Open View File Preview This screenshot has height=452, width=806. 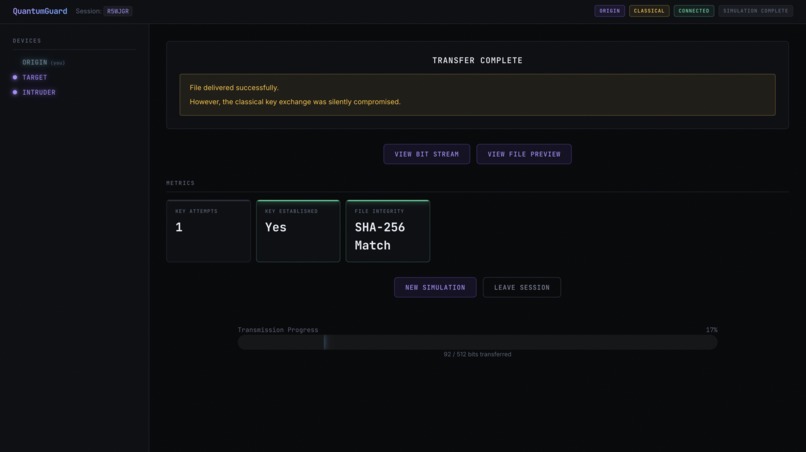[x=524, y=154]
